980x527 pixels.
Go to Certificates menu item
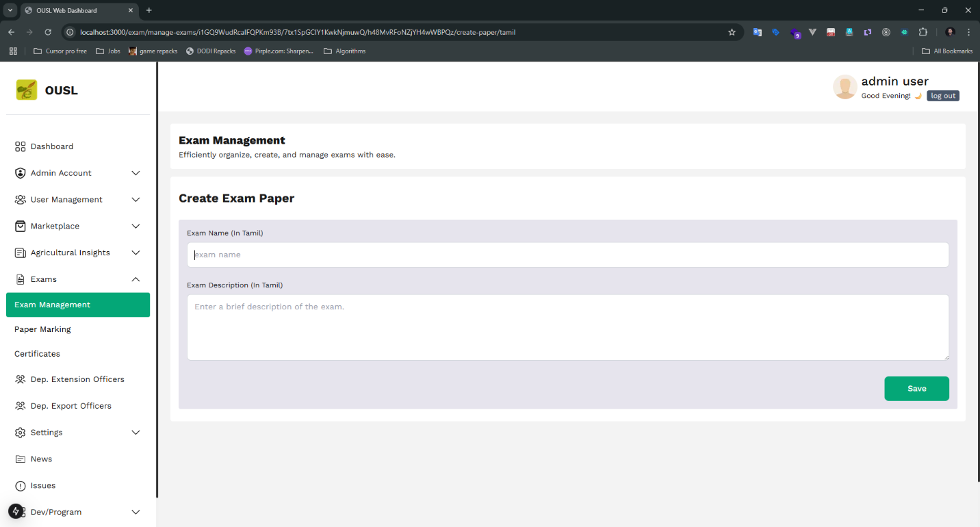[37, 354]
